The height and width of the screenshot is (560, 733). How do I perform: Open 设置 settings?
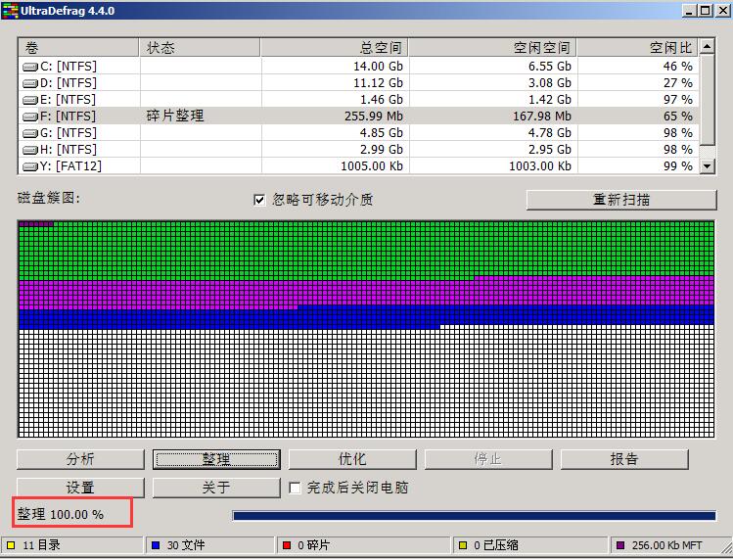80,488
